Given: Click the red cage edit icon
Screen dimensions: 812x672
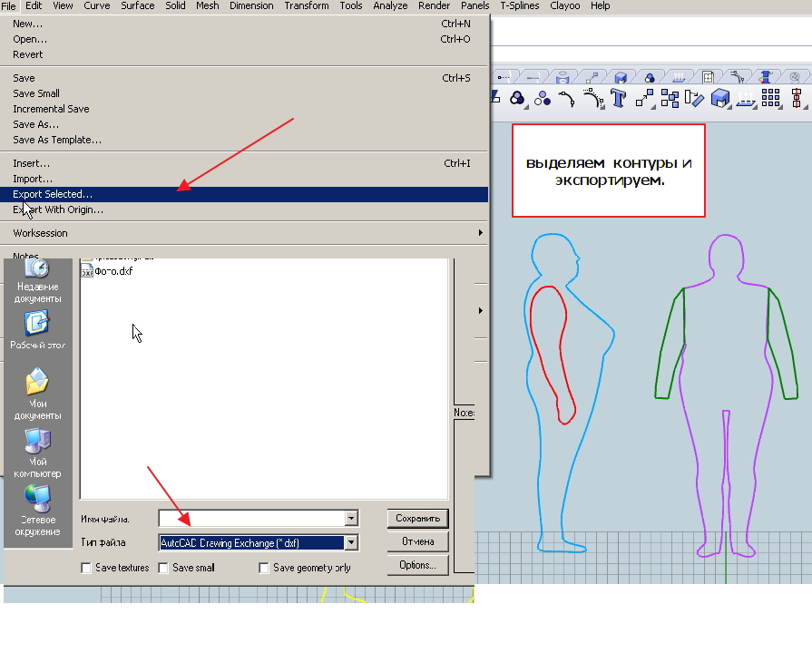Looking at the screenshot, I should (797, 98).
